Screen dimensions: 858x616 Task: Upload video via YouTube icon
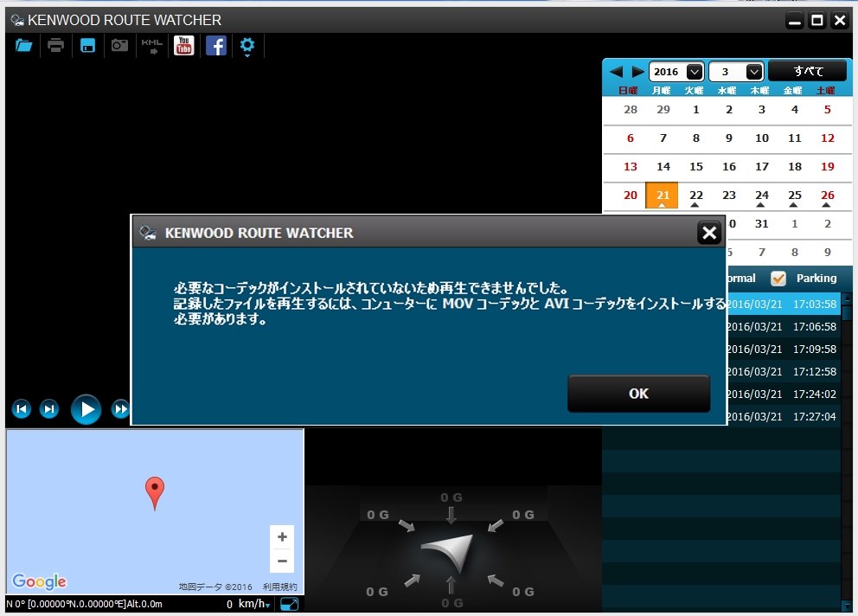[x=184, y=46]
